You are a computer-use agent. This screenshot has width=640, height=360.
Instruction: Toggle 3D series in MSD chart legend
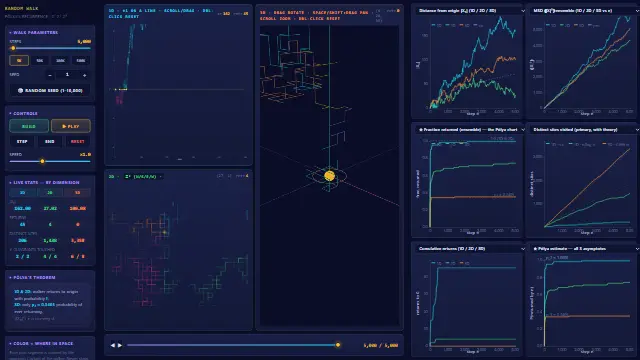(579, 25)
